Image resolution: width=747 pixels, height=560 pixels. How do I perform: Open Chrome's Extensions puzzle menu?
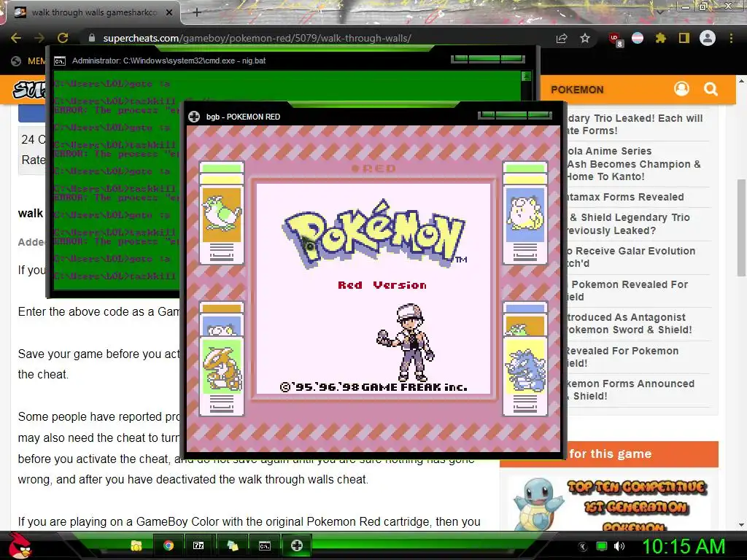(661, 38)
